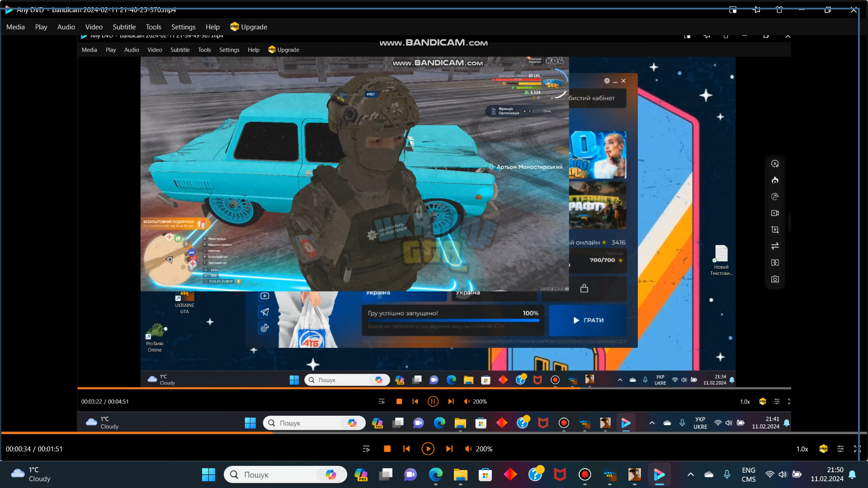The height and width of the screenshot is (488, 868).
Task: Toggle fullscreen from the bottom control bar
Action: point(857,449)
